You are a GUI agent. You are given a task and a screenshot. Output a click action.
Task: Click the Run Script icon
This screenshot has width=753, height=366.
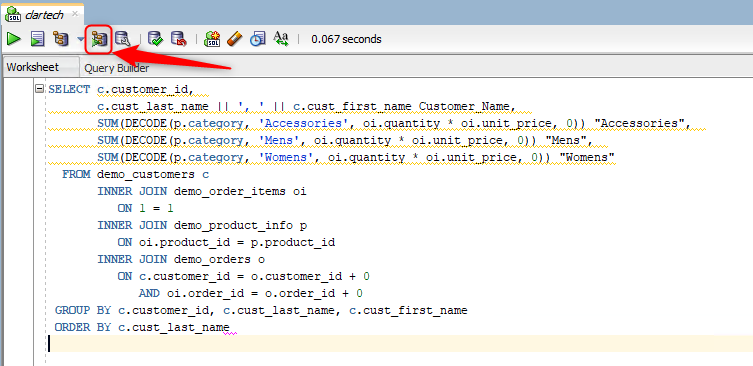click(x=37, y=39)
